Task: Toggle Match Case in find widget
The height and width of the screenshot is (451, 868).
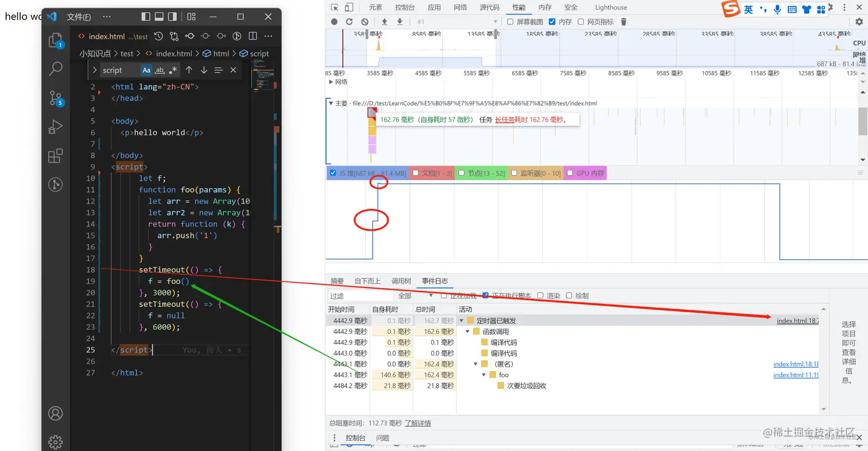Action: click(x=146, y=70)
